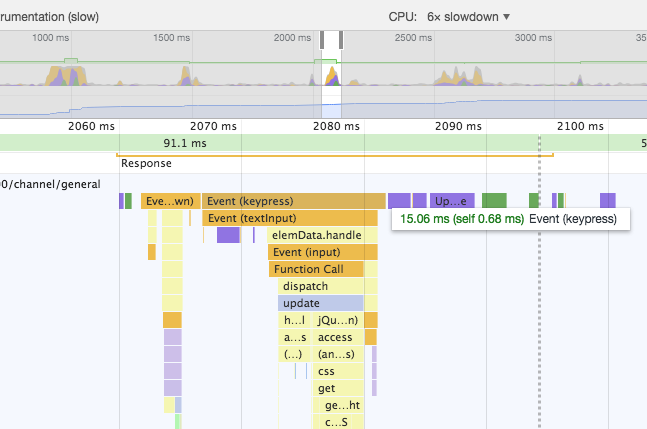Select the jQu...n) function block
The width and height of the screenshot is (647, 429).
[x=336, y=320]
